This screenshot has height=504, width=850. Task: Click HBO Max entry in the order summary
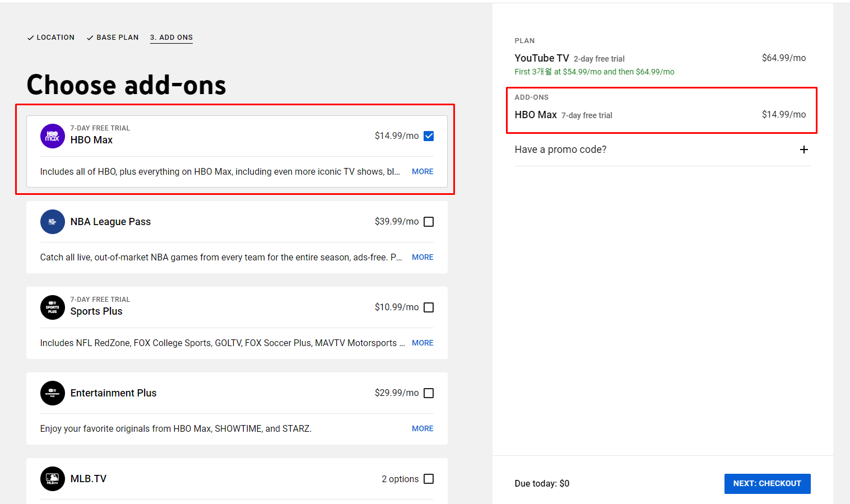coord(536,115)
